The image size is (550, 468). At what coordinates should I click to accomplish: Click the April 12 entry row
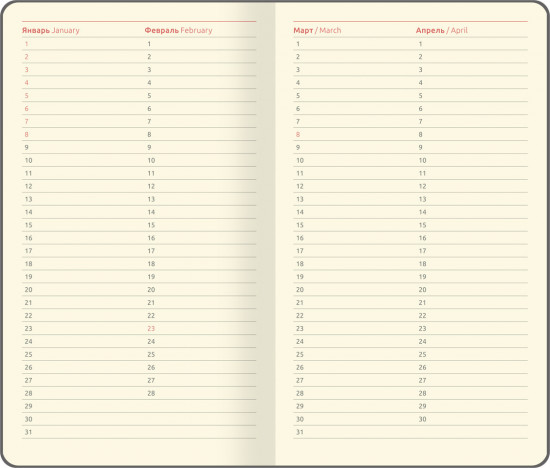pyautogui.click(x=472, y=186)
